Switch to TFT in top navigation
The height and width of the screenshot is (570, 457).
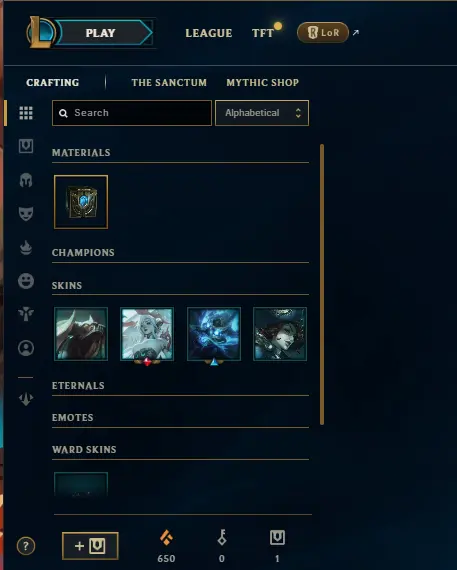(x=263, y=33)
